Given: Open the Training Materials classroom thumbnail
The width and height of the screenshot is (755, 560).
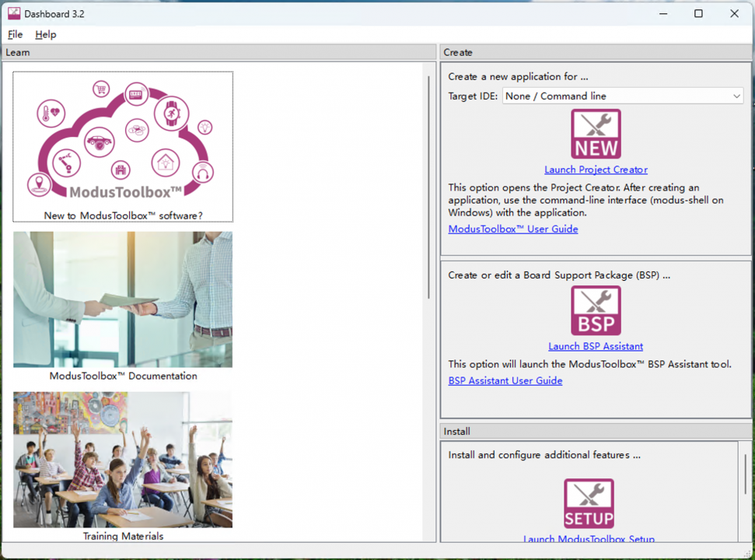Looking at the screenshot, I should (x=123, y=460).
